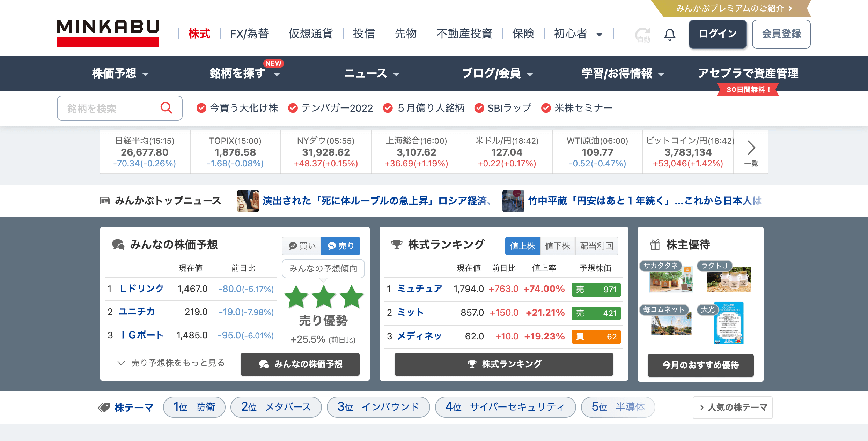Screen dimensions: 868x441
Task: Select the 売り forecast toggle
Action: [340, 246]
